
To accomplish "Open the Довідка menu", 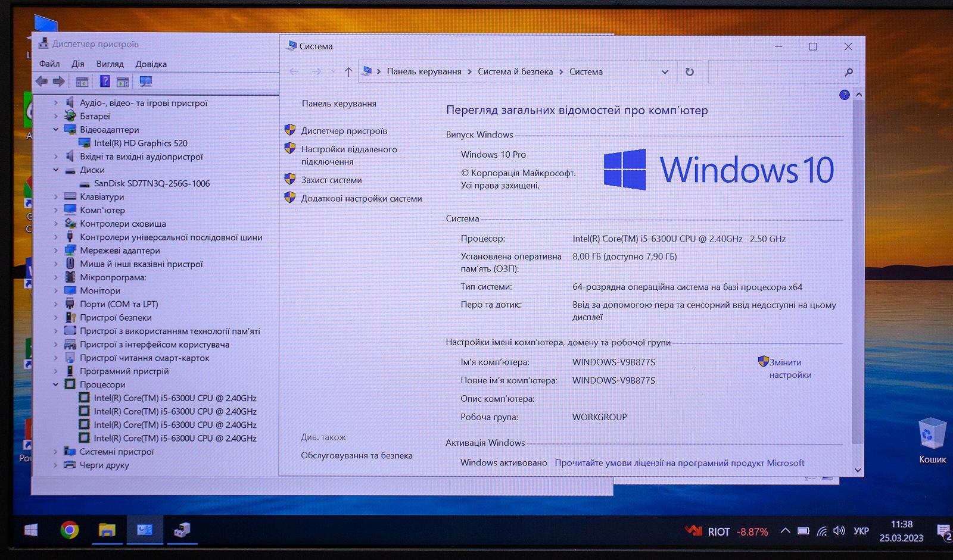I will (151, 64).
